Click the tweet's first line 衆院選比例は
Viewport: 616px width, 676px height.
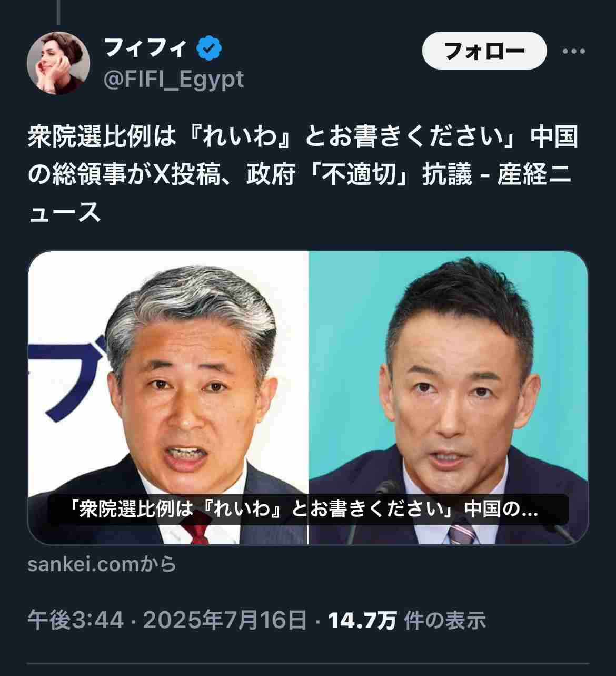tap(101, 137)
